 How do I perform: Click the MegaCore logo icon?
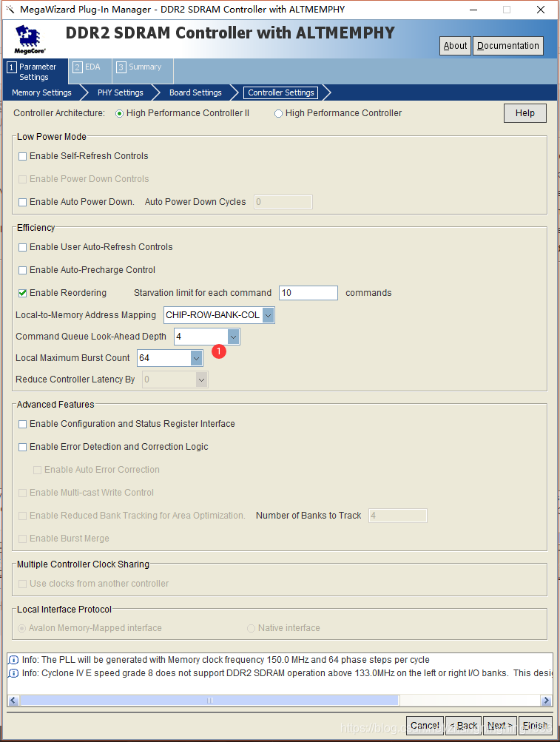click(x=30, y=39)
